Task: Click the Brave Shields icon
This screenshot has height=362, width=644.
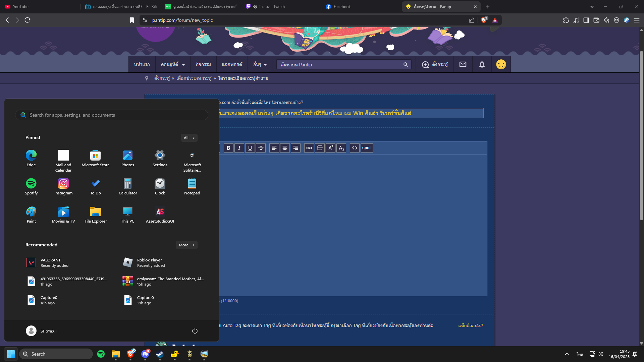Action: (484, 20)
